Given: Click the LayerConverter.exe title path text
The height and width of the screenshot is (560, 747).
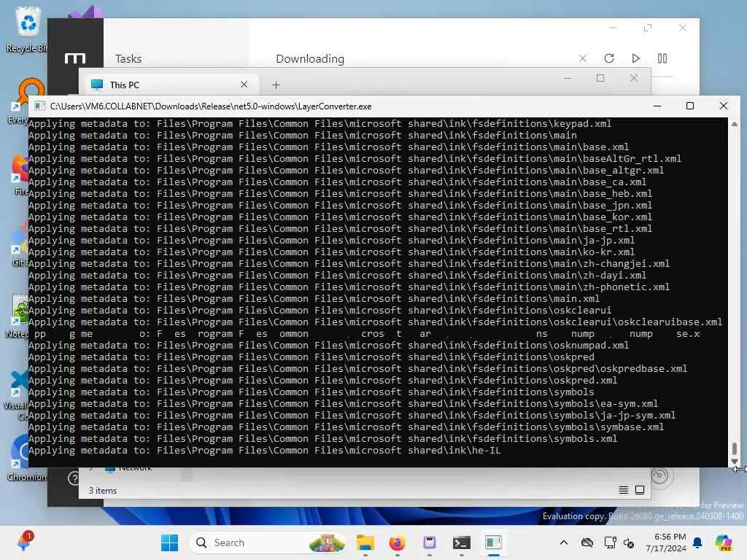Looking at the screenshot, I should [211, 106].
